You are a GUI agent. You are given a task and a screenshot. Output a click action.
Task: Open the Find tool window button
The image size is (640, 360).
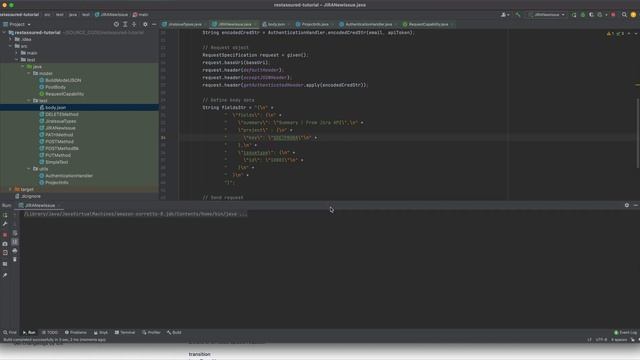point(10,333)
